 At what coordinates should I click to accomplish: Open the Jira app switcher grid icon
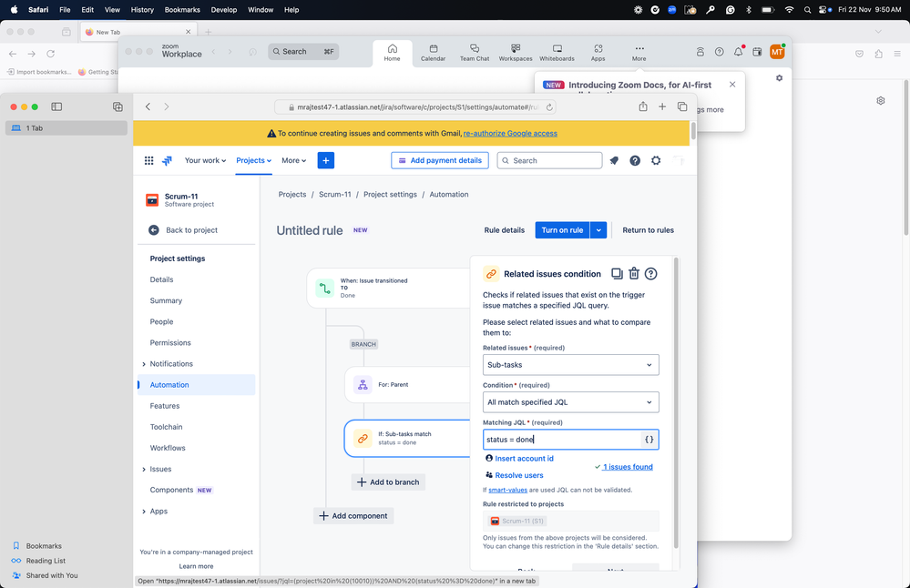point(149,160)
